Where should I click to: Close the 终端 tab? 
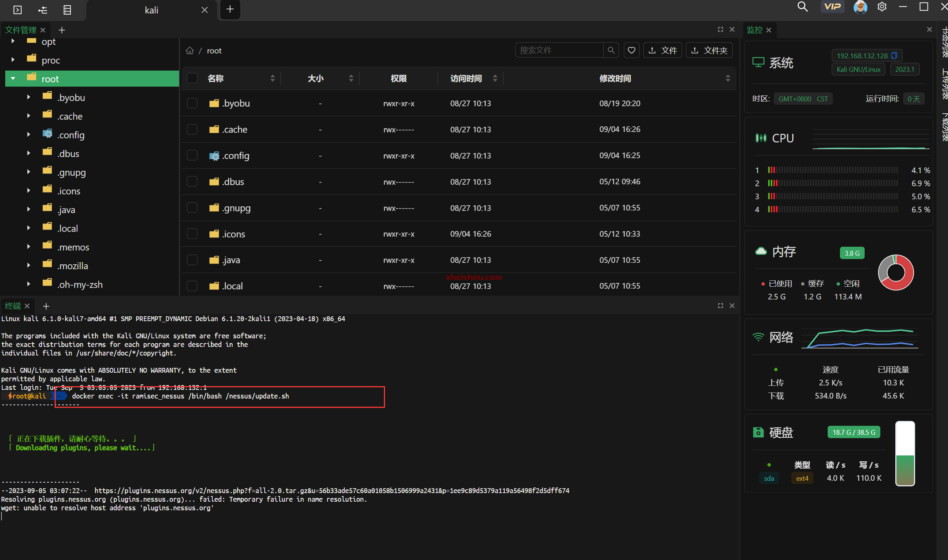coord(27,306)
